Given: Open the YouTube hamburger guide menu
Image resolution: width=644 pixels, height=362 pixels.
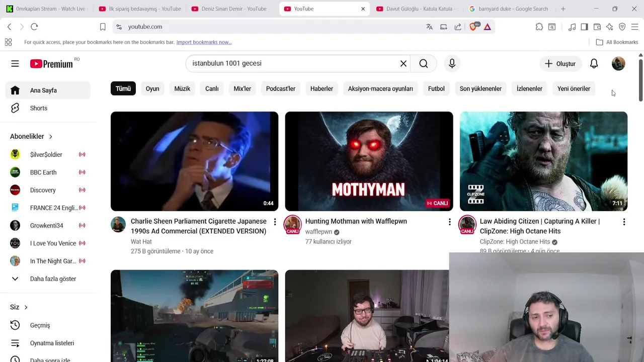Looking at the screenshot, I should click(15, 64).
